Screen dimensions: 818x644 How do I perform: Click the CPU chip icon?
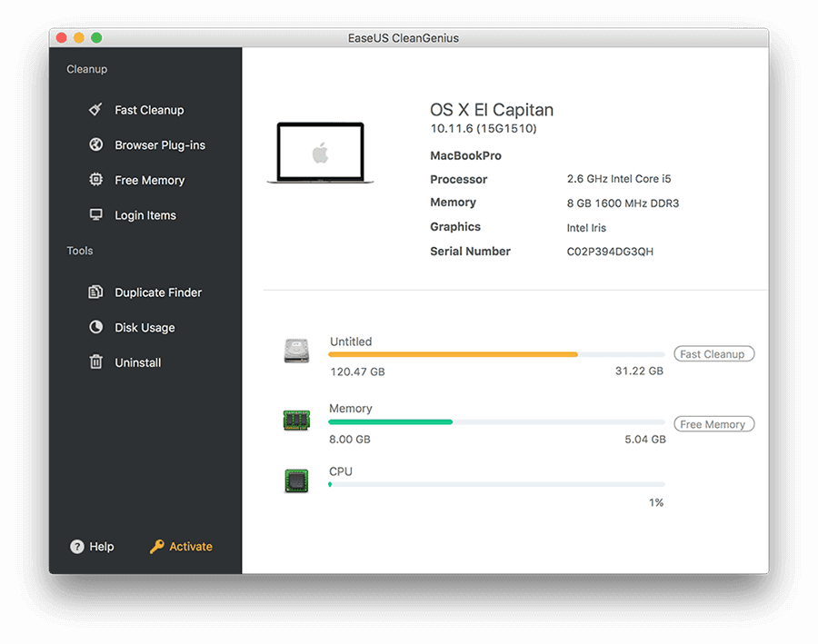[x=296, y=481]
